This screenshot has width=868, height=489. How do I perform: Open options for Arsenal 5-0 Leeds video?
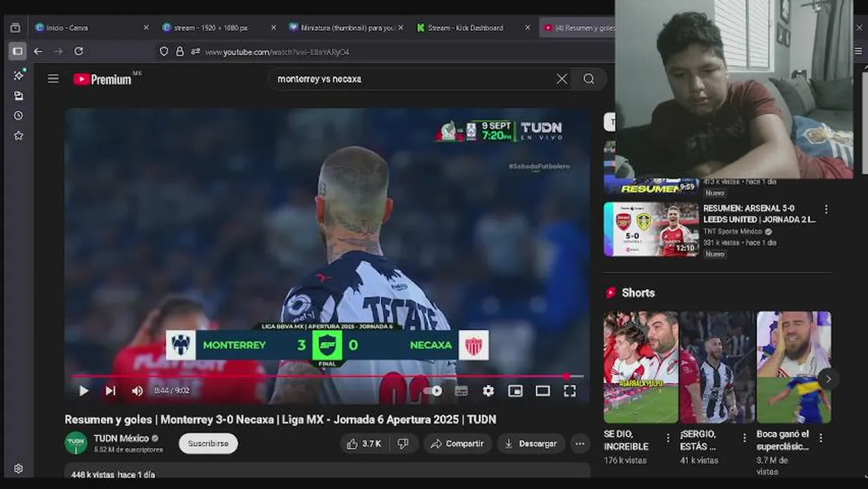(826, 209)
